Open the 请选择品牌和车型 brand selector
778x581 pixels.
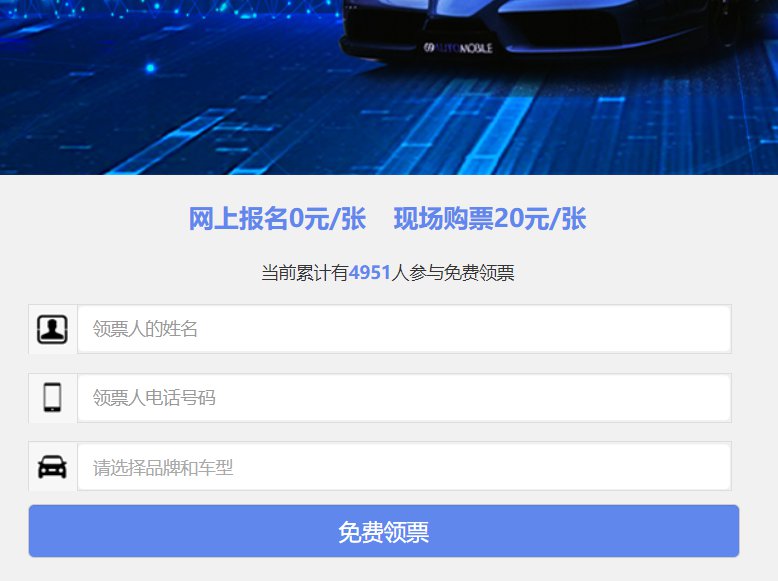point(404,467)
